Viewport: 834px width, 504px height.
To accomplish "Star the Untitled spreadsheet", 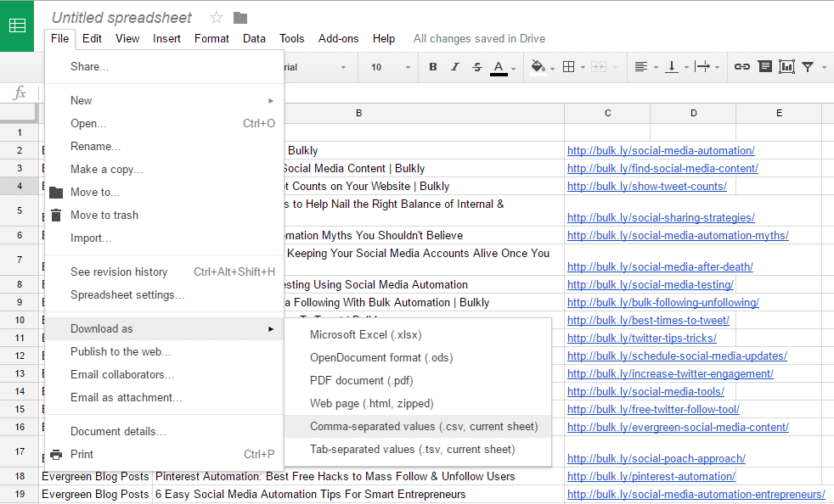I will (217, 18).
